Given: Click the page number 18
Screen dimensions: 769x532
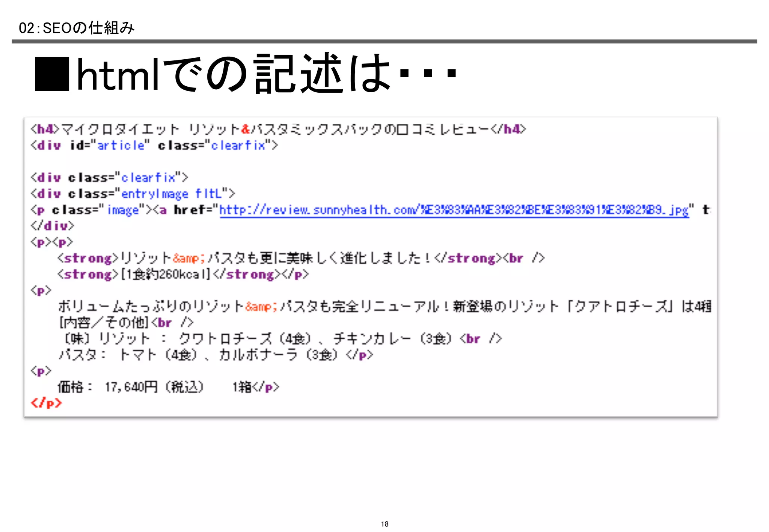Looking at the screenshot, I should 384,524.
